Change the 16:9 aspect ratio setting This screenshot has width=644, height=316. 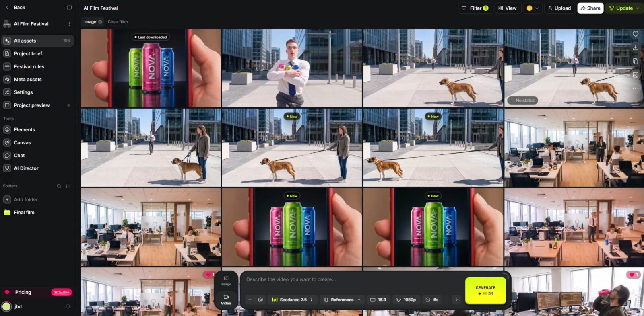click(378, 300)
